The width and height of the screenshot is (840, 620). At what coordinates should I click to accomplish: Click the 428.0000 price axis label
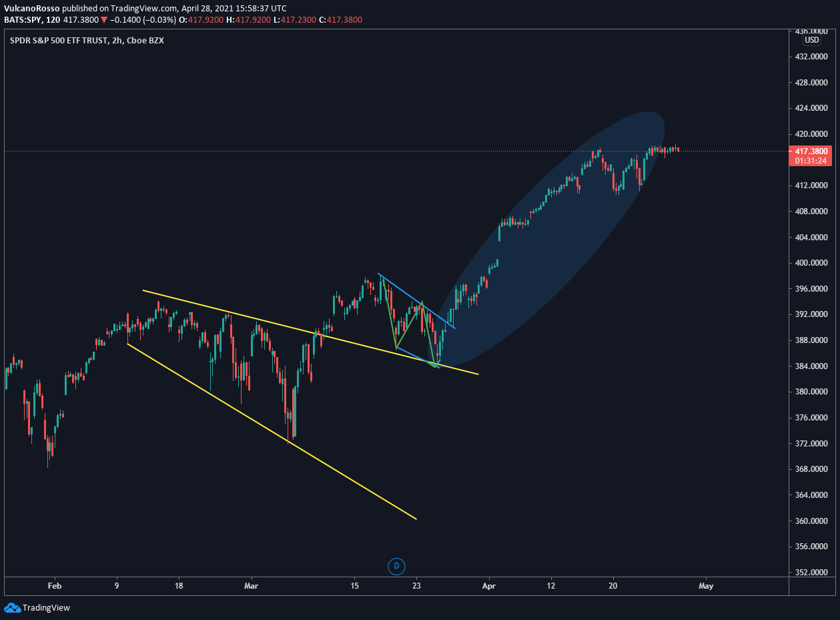pyautogui.click(x=813, y=83)
